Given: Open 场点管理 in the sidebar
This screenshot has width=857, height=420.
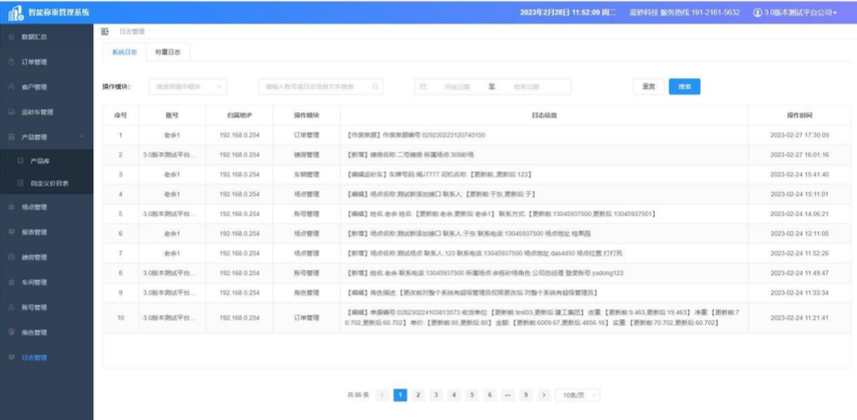Looking at the screenshot, I should pos(34,207).
